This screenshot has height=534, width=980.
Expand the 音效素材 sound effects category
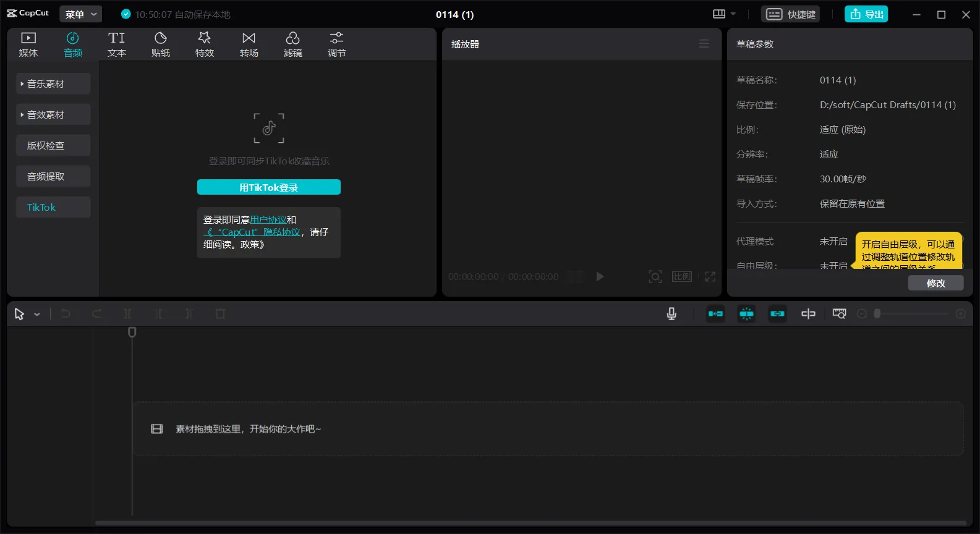pos(53,114)
